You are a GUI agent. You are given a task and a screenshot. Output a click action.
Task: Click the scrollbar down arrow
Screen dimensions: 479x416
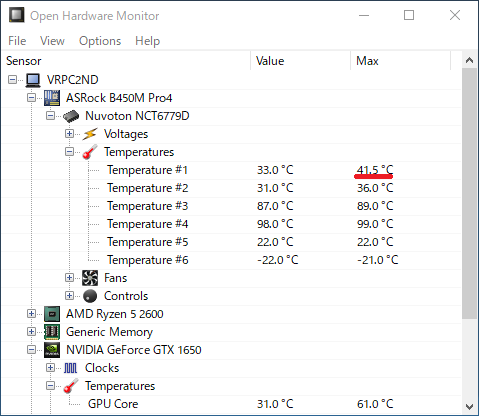coord(470,407)
